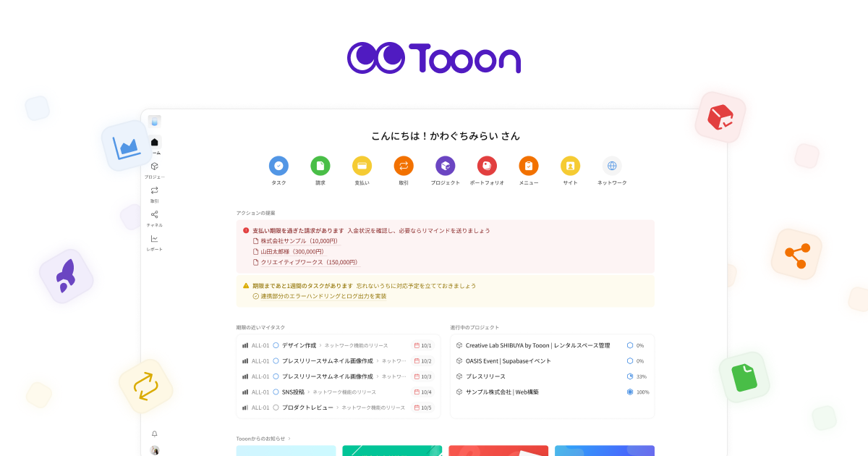Mark デザイン作成 task status circle
This screenshot has width=868, height=456.
[276, 345]
